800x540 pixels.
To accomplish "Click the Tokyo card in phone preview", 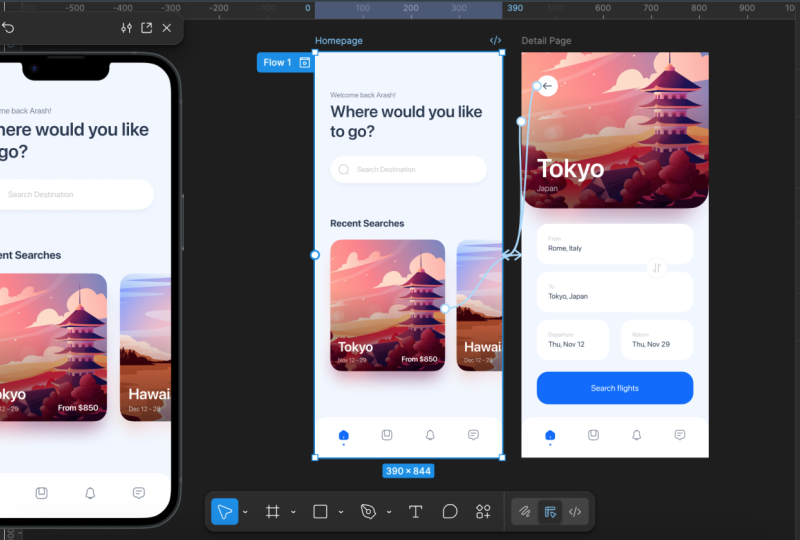I will tap(53, 347).
